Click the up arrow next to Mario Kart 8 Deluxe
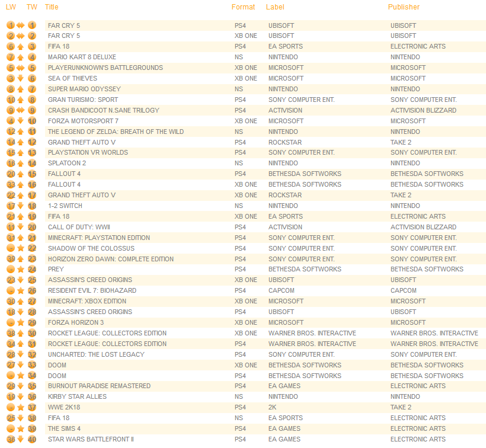 pyautogui.click(x=21, y=57)
